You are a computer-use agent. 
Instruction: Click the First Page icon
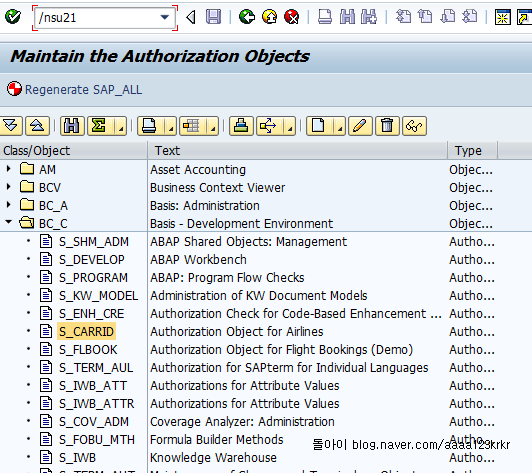(x=403, y=17)
